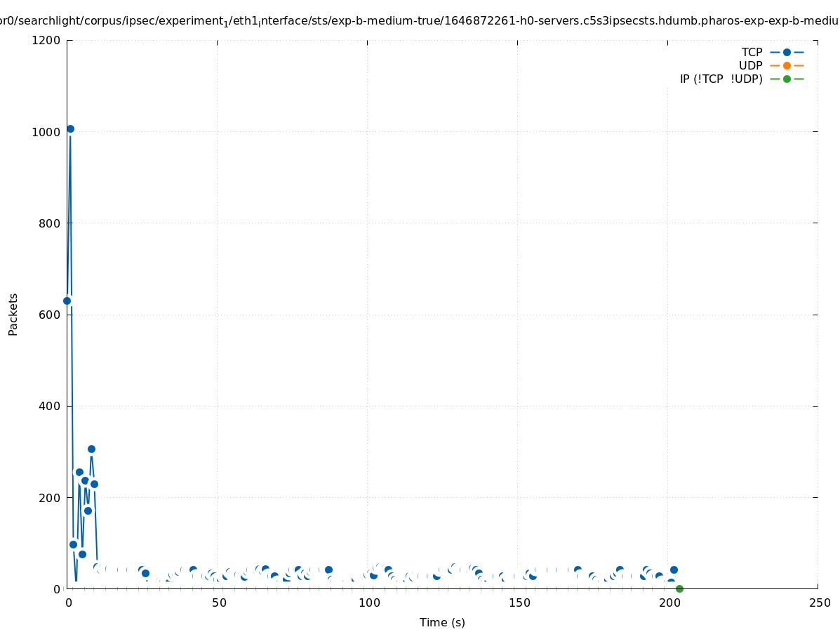This screenshot has height=632, width=840.
Task: Click the green IP legend marker
Action: point(787,79)
